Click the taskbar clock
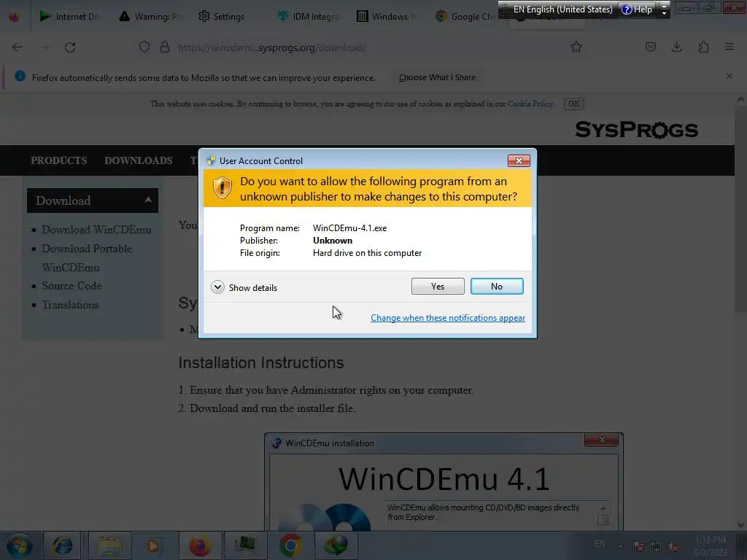 [x=711, y=545]
